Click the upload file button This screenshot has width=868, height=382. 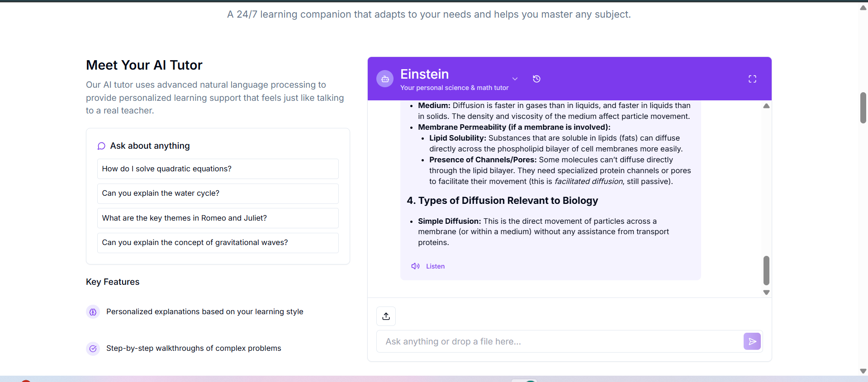[386, 316]
